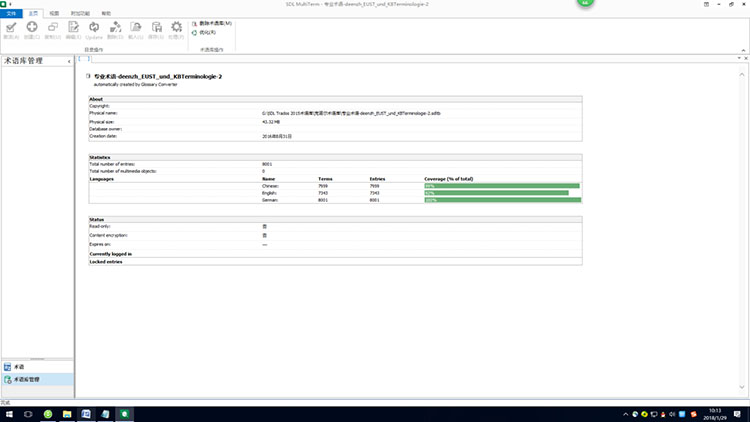Click the Creation date value
The image size is (750, 422).
pos(276,136)
